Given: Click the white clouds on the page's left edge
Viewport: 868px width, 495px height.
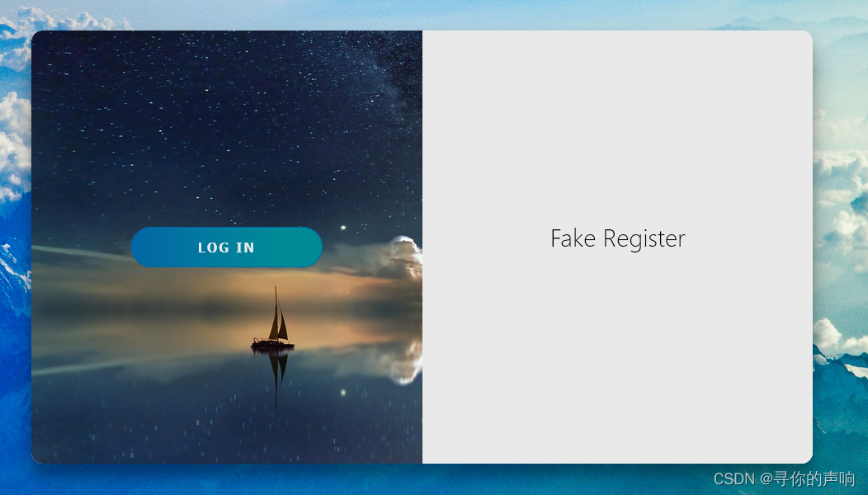Looking at the screenshot, I should point(15,144).
